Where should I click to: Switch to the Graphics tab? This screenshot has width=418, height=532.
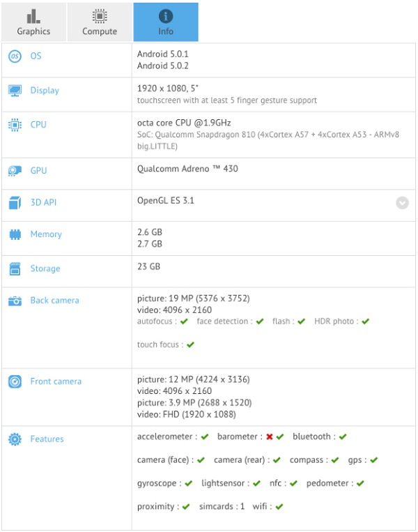(x=33, y=22)
